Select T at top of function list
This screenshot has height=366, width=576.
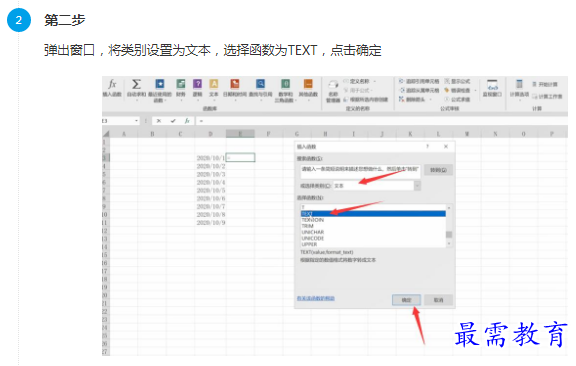(373, 208)
